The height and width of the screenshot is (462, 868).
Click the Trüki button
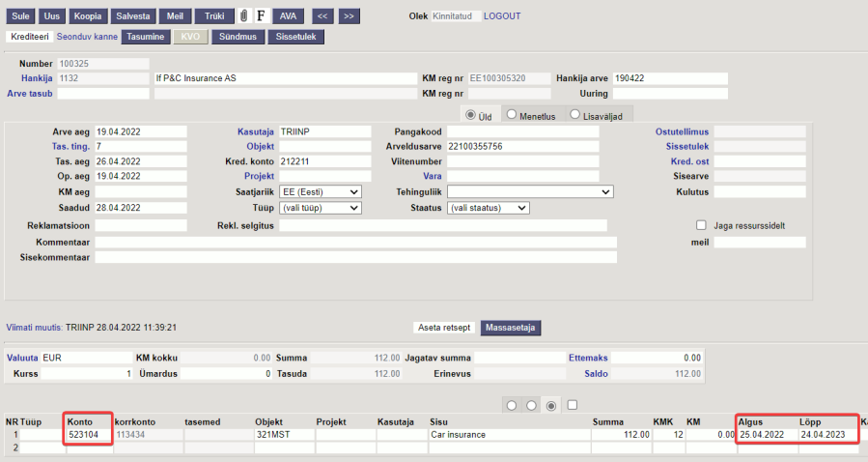pyautogui.click(x=214, y=16)
